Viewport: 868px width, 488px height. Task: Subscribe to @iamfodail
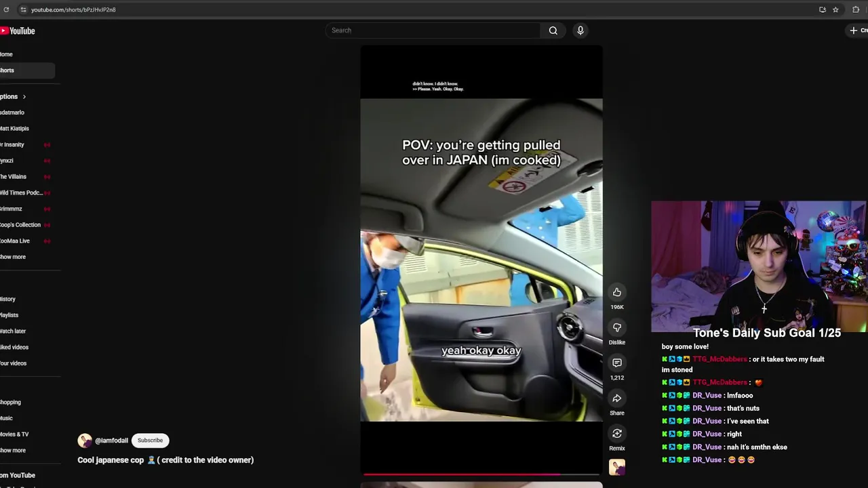pyautogui.click(x=150, y=441)
